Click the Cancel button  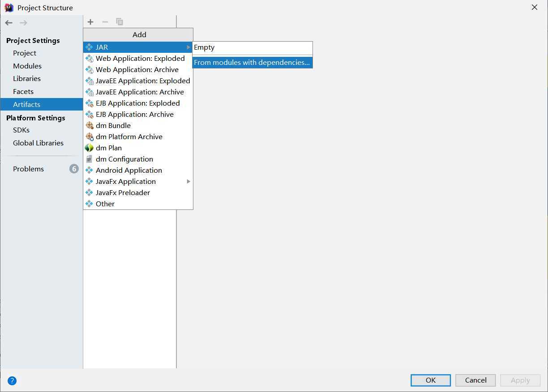(475, 380)
